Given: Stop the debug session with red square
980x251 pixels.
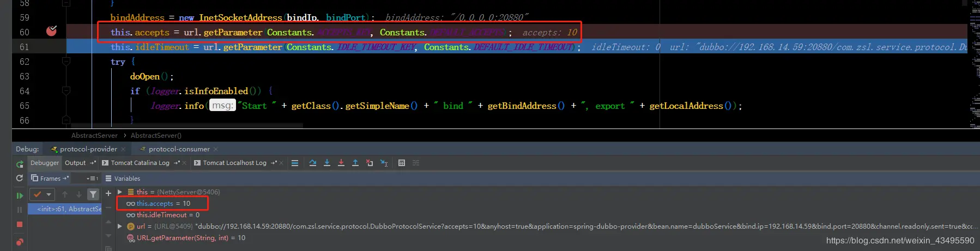Looking at the screenshot, I should coord(20,224).
